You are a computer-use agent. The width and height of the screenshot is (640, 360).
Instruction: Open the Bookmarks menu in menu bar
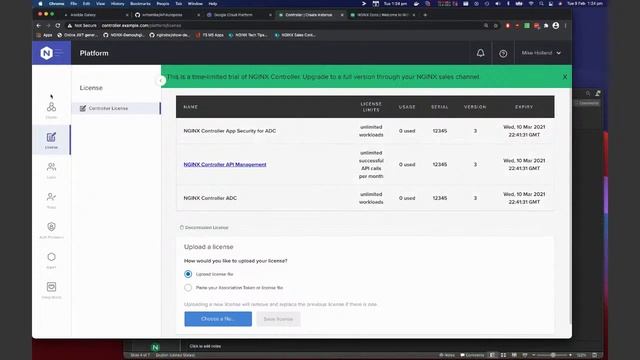click(x=140, y=4)
